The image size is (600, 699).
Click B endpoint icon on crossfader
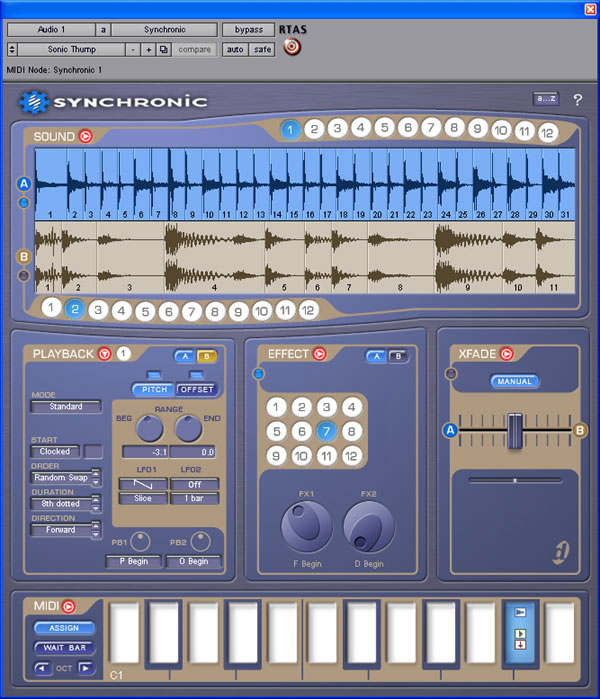579,431
